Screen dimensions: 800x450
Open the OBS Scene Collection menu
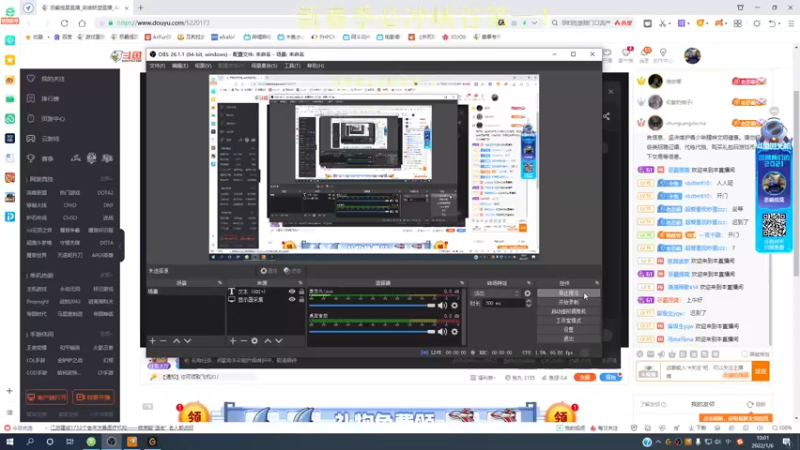click(x=264, y=66)
